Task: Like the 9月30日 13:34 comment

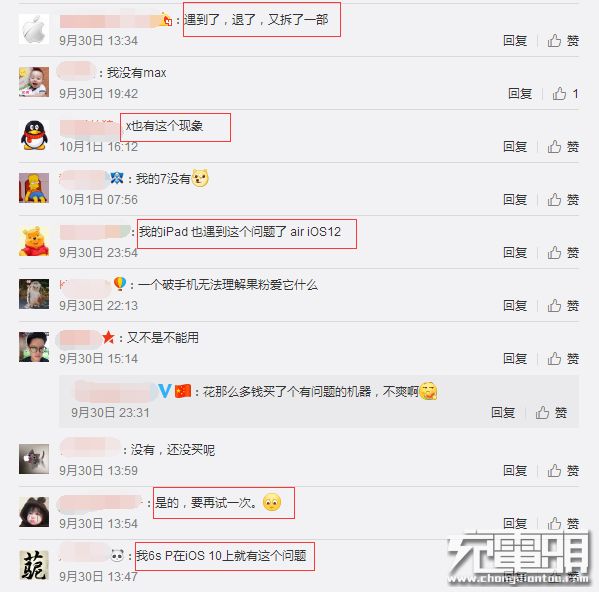Action: pyautogui.click(x=563, y=40)
